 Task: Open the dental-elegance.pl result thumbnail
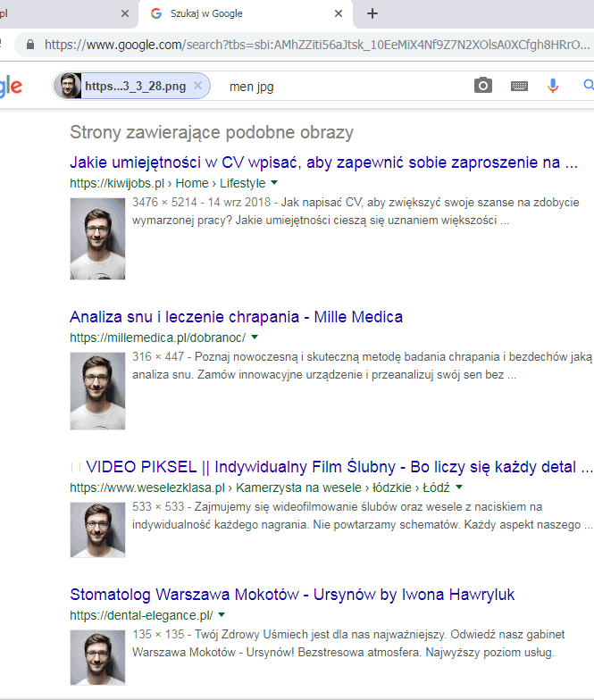point(97,657)
